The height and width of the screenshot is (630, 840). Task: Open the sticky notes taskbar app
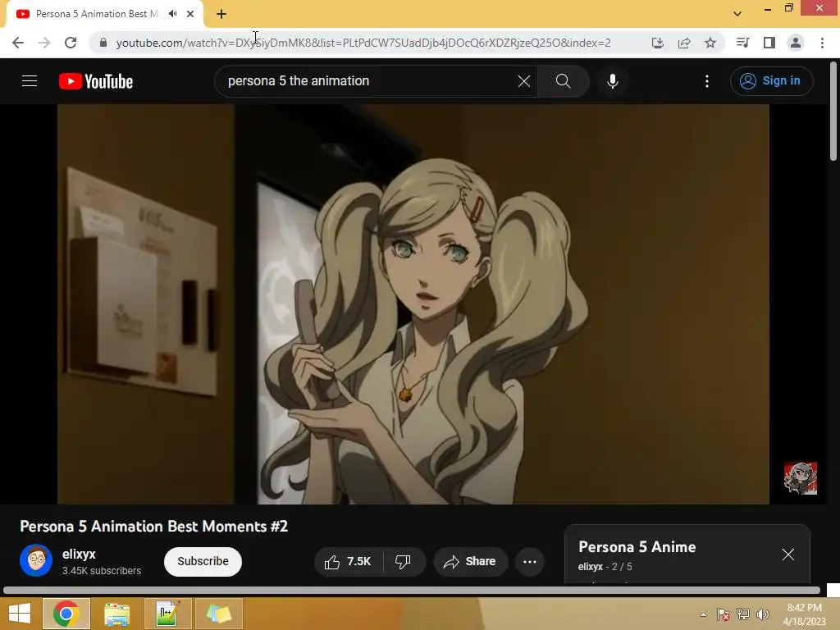tap(218, 614)
